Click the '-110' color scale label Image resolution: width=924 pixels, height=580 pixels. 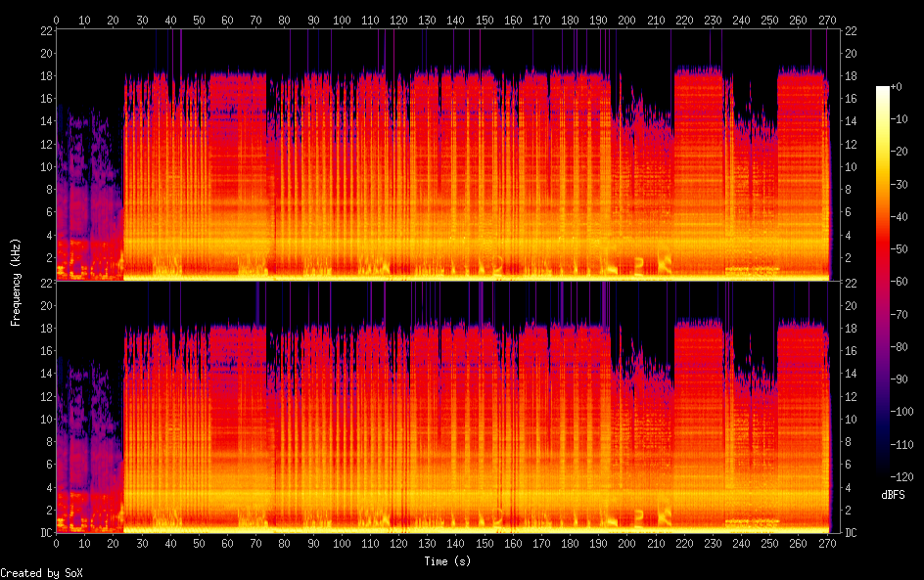pyautogui.click(x=901, y=445)
